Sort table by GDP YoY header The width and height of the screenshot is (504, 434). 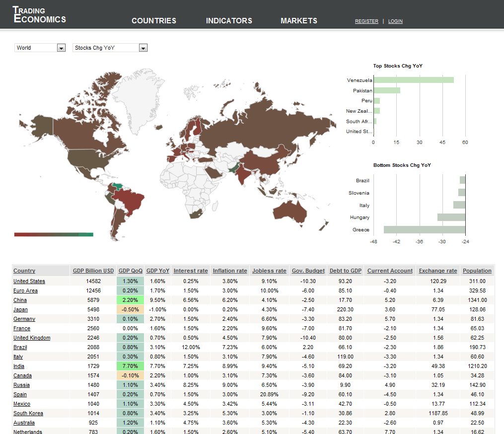pos(158,271)
